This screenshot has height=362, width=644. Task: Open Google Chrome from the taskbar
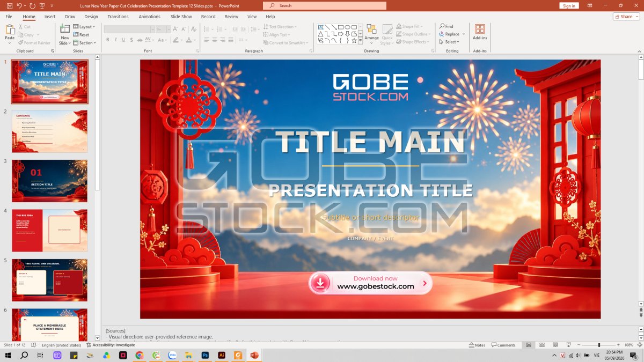pos(140,355)
